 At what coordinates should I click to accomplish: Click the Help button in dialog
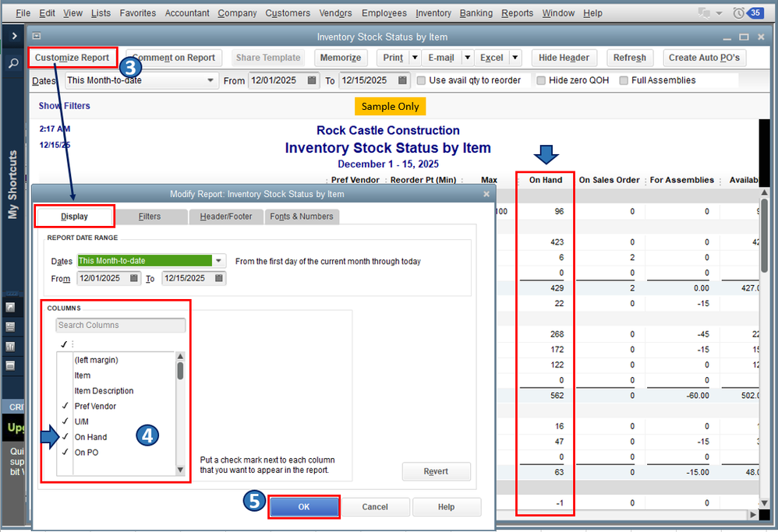click(x=446, y=507)
